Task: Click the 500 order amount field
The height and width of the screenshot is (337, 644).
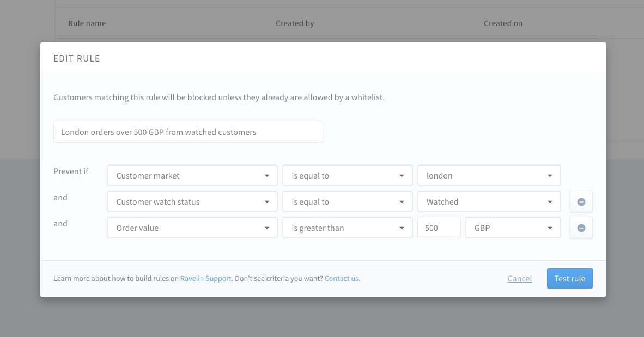Action: [439, 228]
